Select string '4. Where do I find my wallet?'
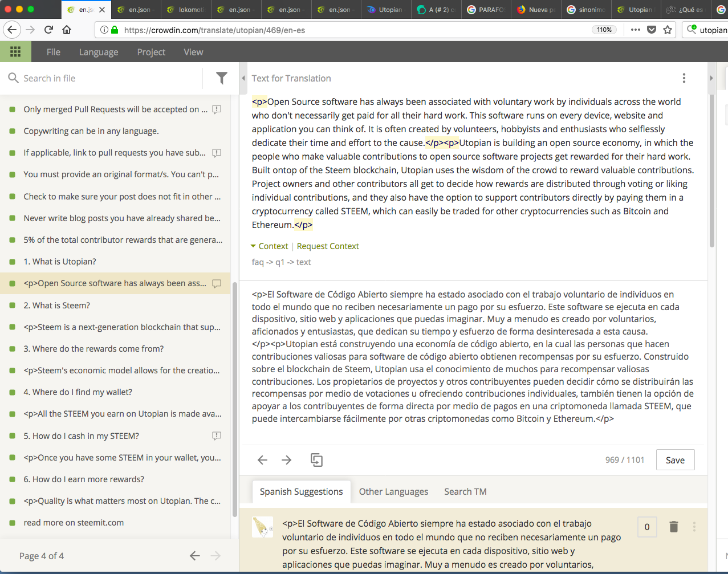Image resolution: width=728 pixels, height=574 pixels. pyautogui.click(x=115, y=392)
